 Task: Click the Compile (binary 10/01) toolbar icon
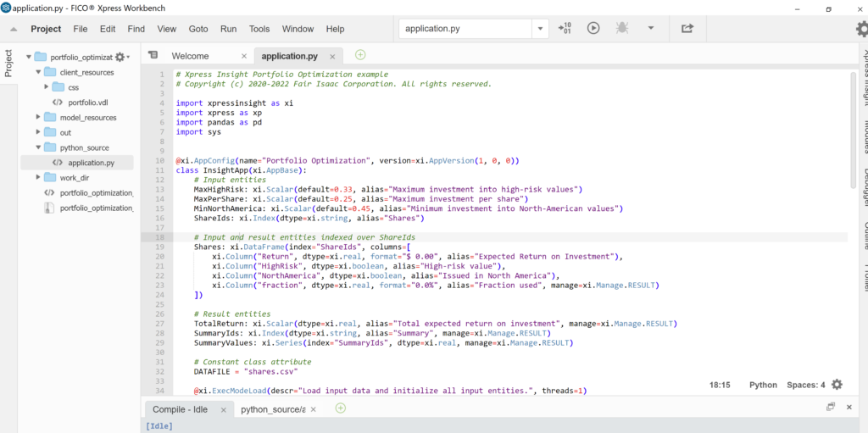click(565, 28)
